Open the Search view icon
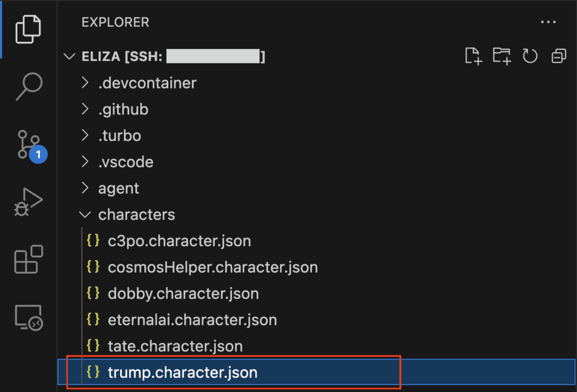Image resolution: width=577 pixels, height=392 pixels. (29, 86)
